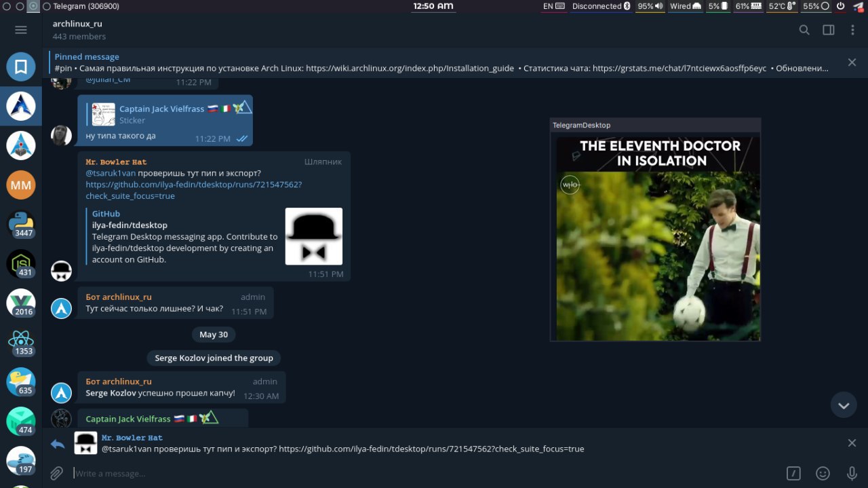Open React chat with 1353 unread

click(21, 342)
